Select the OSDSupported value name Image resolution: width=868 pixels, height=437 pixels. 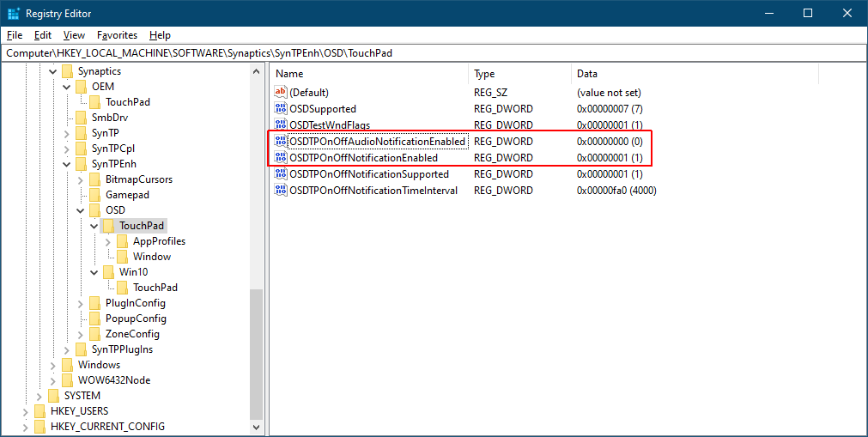coord(323,108)
